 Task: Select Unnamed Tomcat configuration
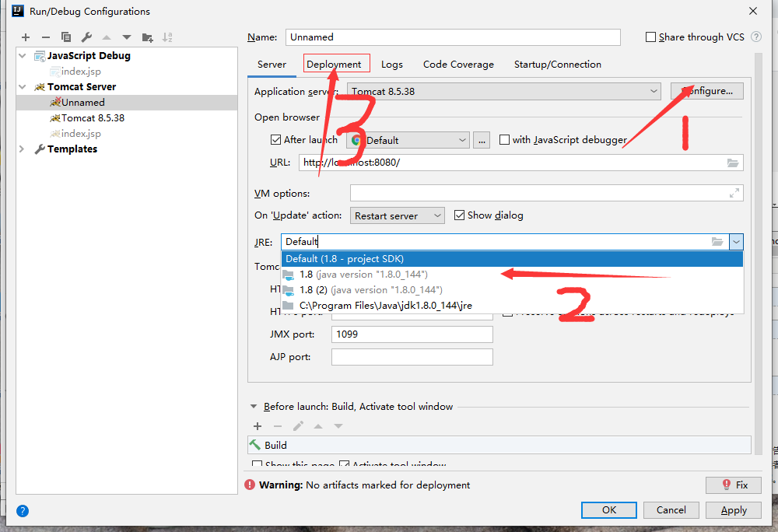click(127, 102)
